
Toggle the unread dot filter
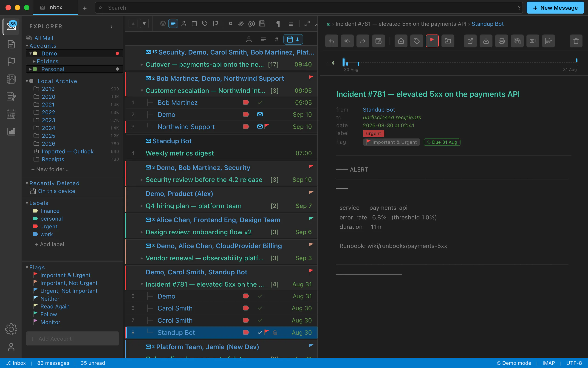click(x=230, y=24)
